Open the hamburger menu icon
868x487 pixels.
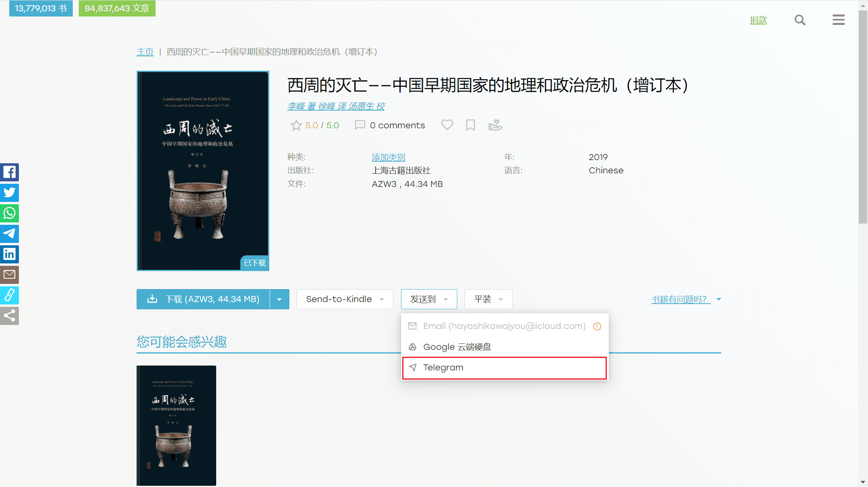[x=838, y=20]
